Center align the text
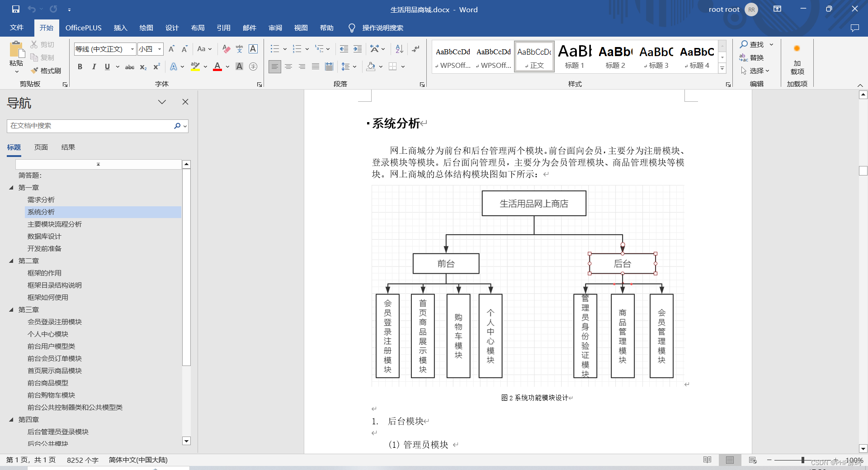This screenshot has width=868, height=470. tap(288, 66)
